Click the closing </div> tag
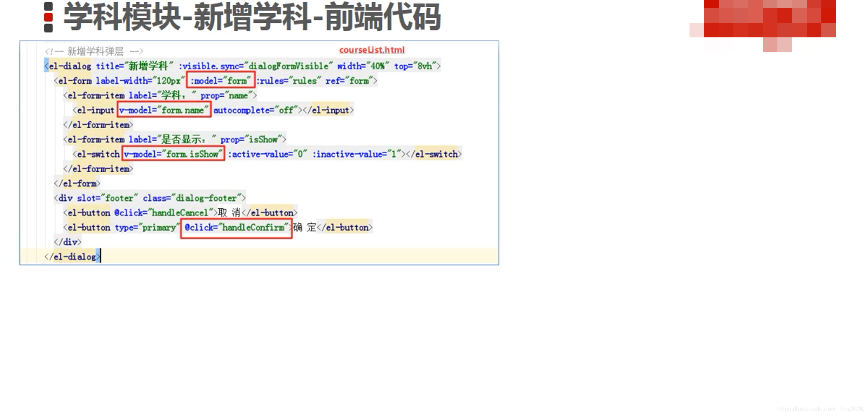Image resolution: width=868 pixels, height=416 pixels. tap(67, 242)
